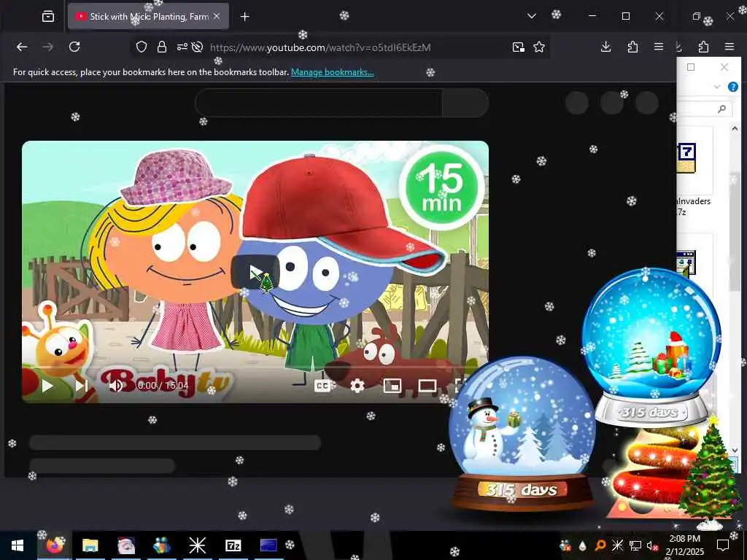Skip to the next video
747x560 pixels.
coord(82,386)
